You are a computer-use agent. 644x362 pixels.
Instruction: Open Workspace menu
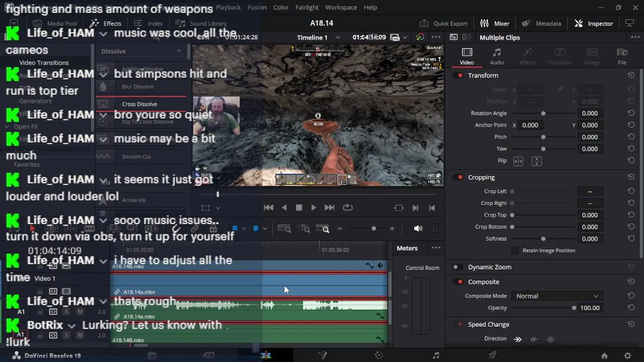pyautogui.click(x=341, y=7)
